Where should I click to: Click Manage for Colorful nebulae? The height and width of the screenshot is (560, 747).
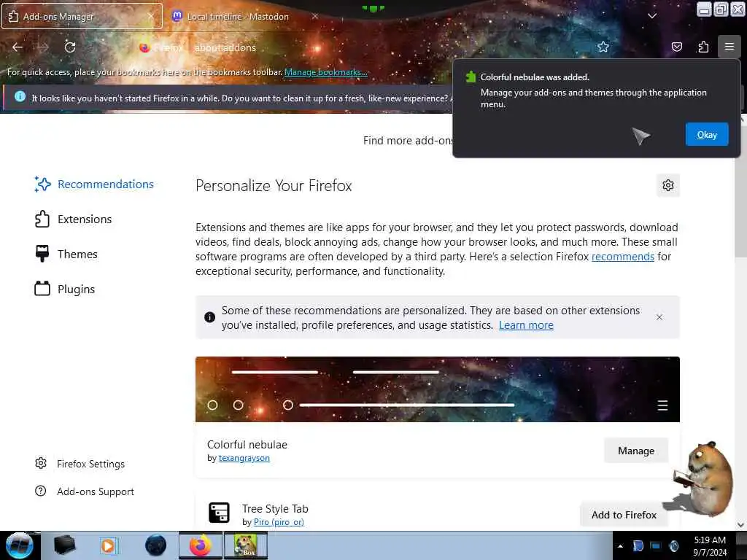pos(636,451)
